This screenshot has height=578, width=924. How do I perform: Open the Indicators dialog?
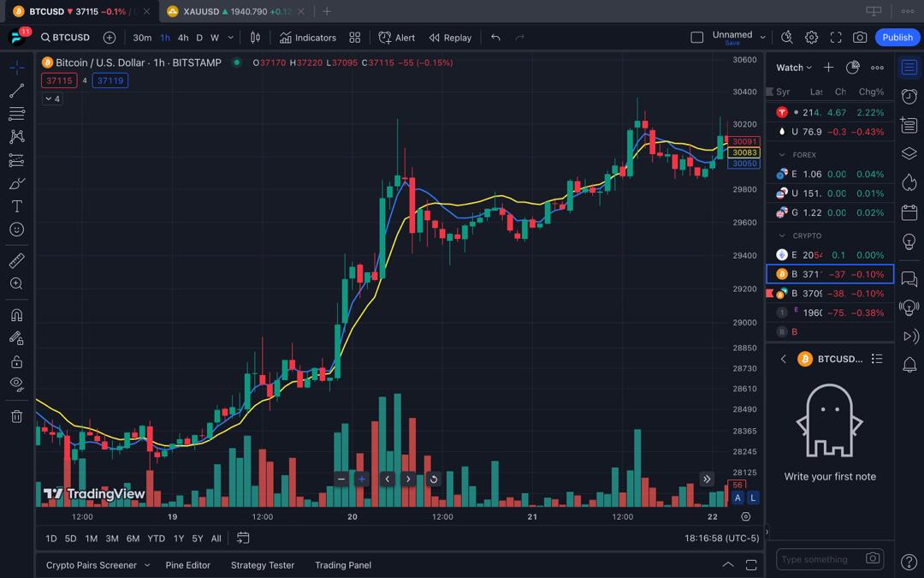tap(308, 38)
